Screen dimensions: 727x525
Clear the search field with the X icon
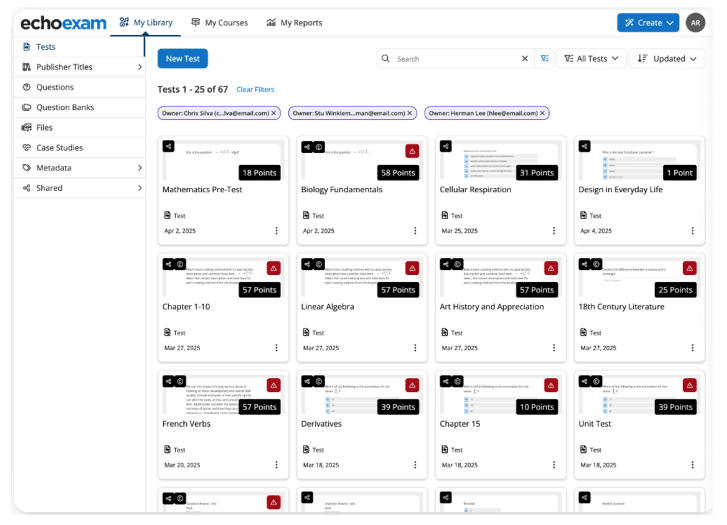[x=525, y=58]
